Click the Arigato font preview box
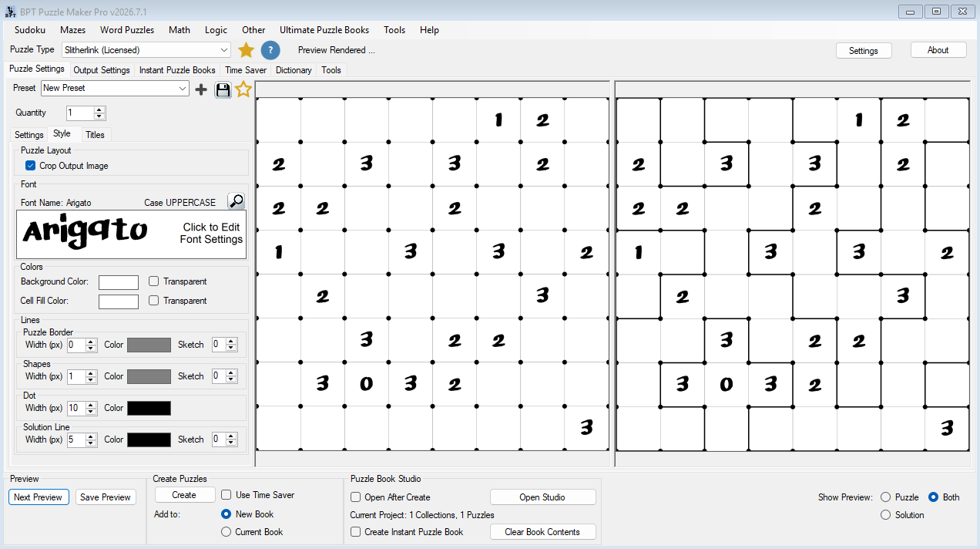Image resolution: width=980 pixels, height=549 pixels. [131, 234]
